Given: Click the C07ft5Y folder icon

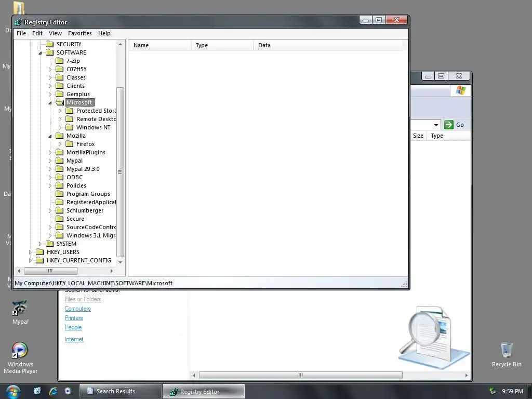Looking at the screenshot, I should click(60, 69).
